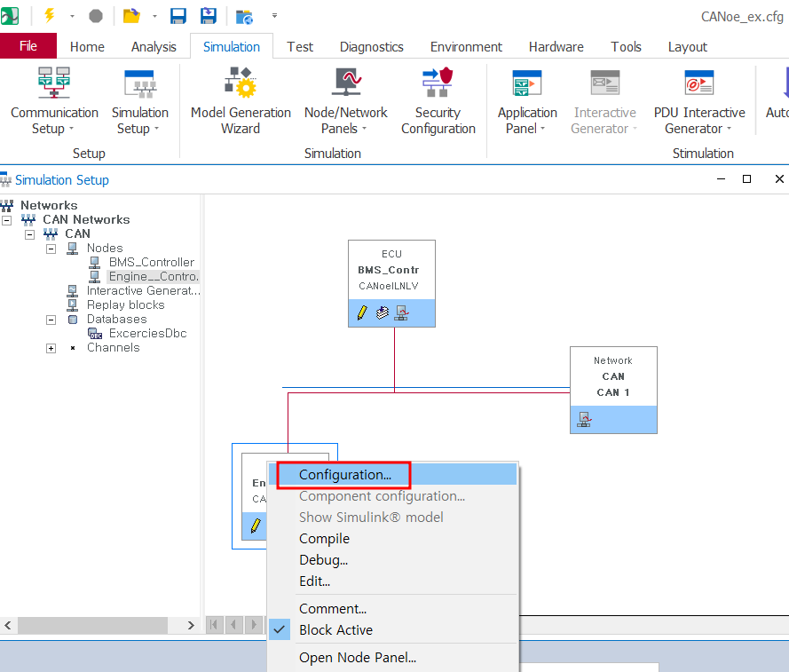Click the Save As floppy icon
The height and width of the screenshot is (672, 789).
[209, 16]
